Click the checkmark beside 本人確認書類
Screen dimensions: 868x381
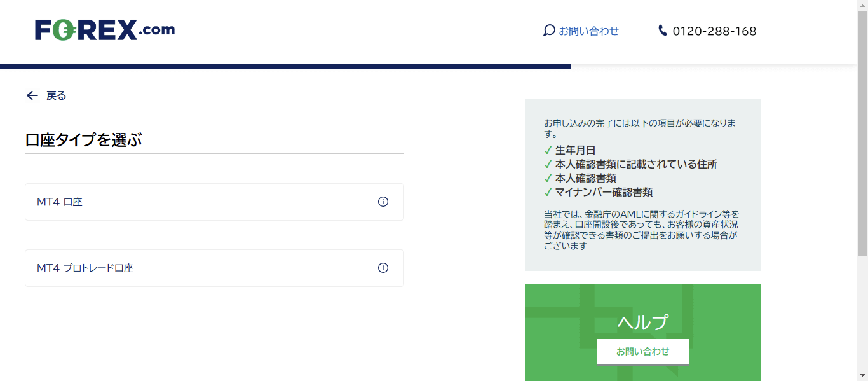[548, 178]
